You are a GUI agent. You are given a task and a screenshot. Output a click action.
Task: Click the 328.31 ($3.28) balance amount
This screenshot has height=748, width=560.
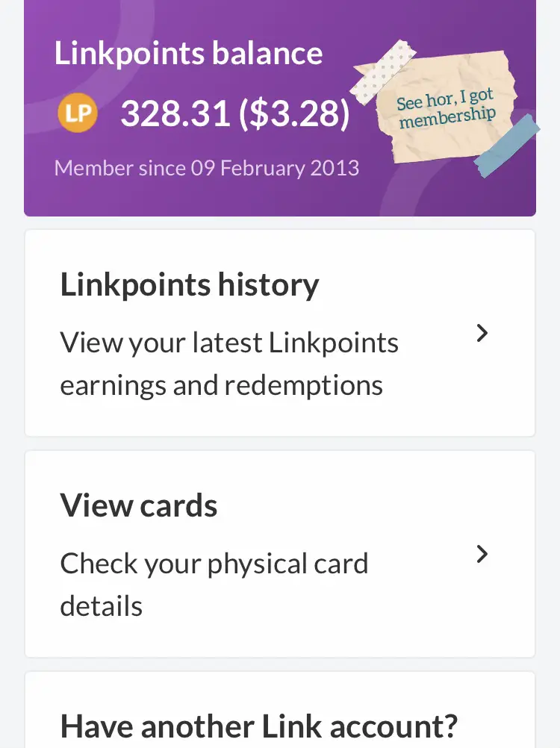[234, 113]
